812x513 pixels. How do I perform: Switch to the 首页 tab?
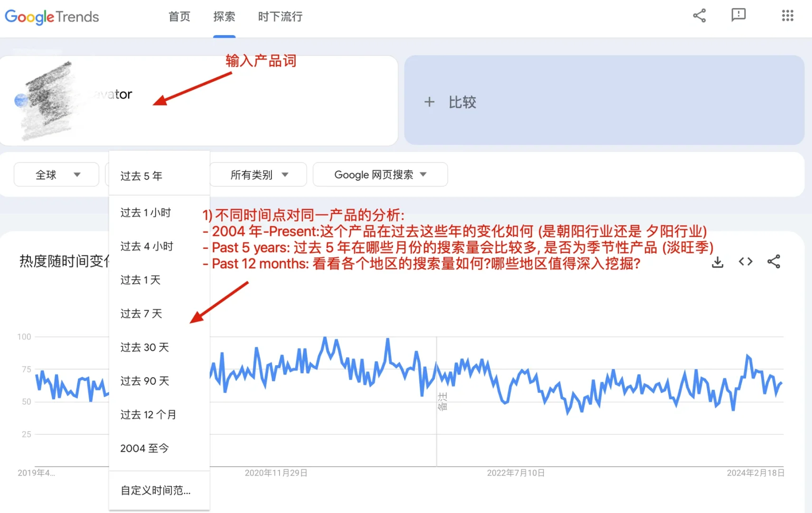coord(179,17)
